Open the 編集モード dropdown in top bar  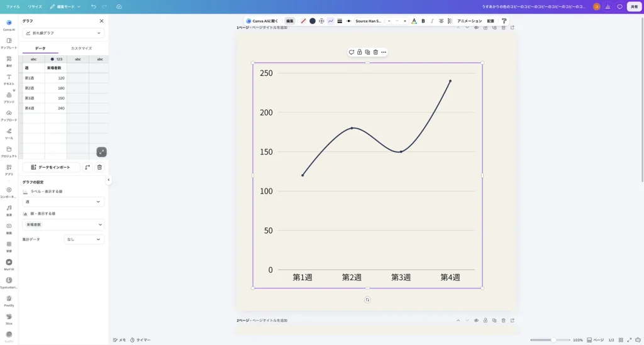[65, 6]
